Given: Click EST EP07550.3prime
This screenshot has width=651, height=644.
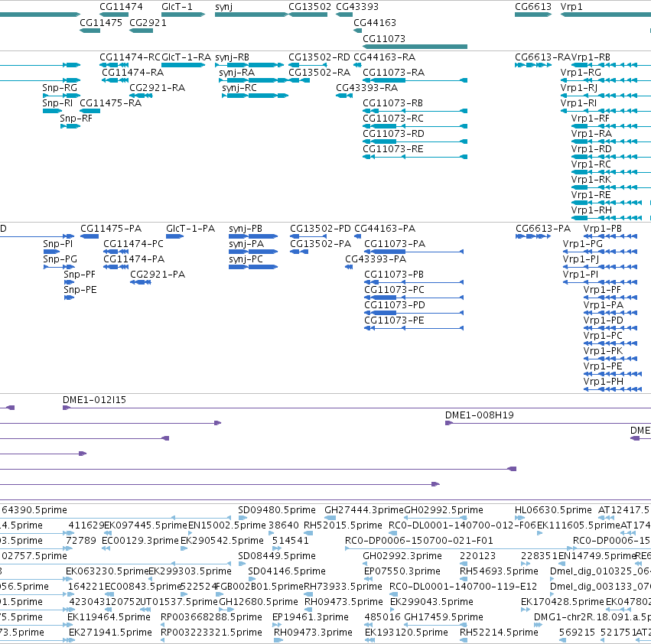Looking at the screenshot, I should click(368, 579).
